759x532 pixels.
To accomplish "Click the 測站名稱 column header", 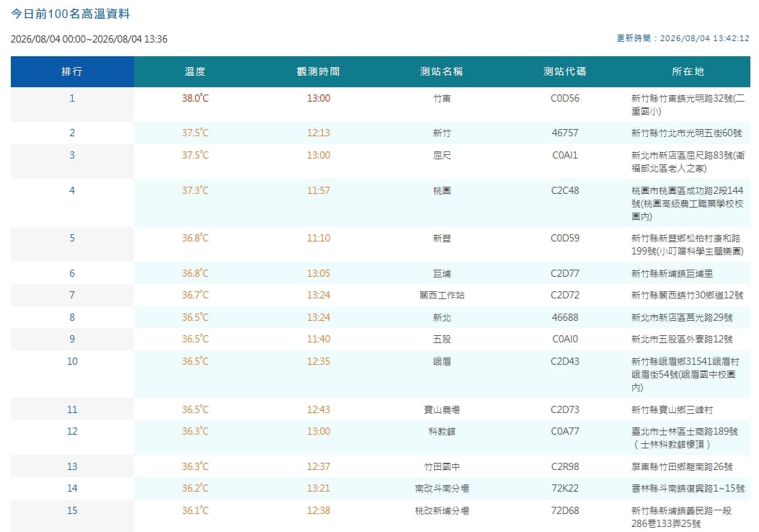I will (x=441, y=71).
